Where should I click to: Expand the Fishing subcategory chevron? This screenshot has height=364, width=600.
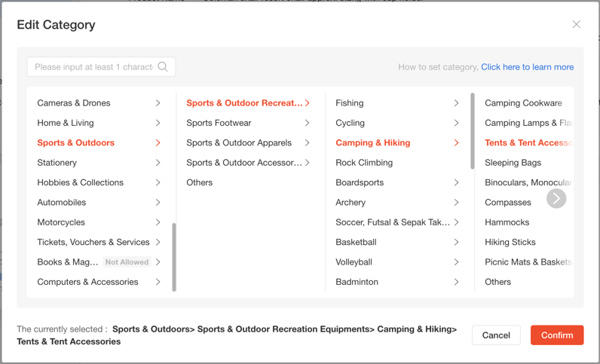(456, 103)
